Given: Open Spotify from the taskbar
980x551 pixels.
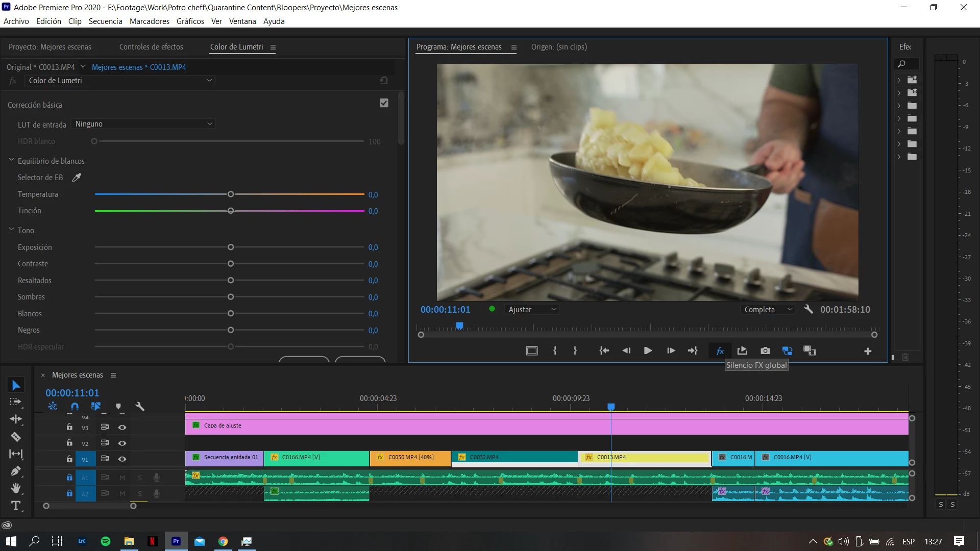Looking at the screenshot, I should 106,541.
